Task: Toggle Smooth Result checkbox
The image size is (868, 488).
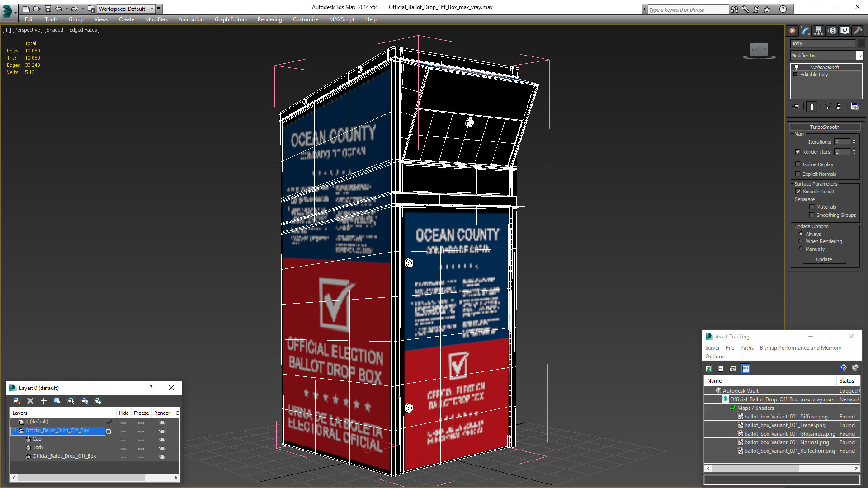Action: point(798,192)
